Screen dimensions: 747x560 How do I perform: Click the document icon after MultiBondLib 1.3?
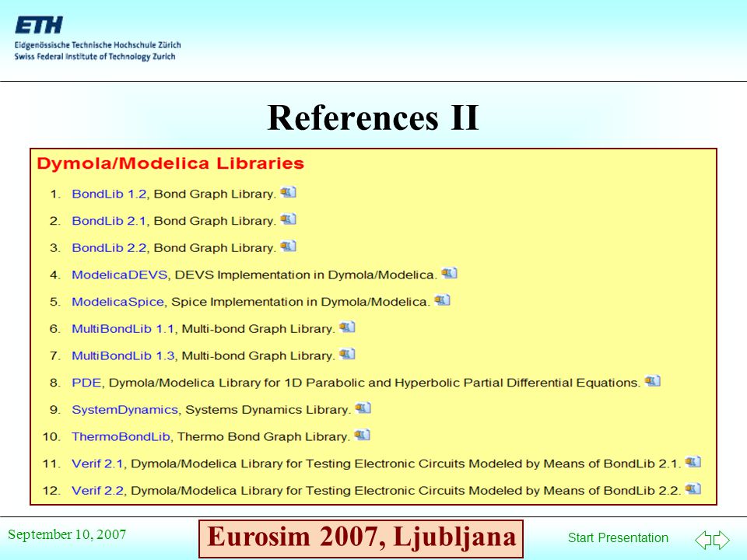point(347,355)
